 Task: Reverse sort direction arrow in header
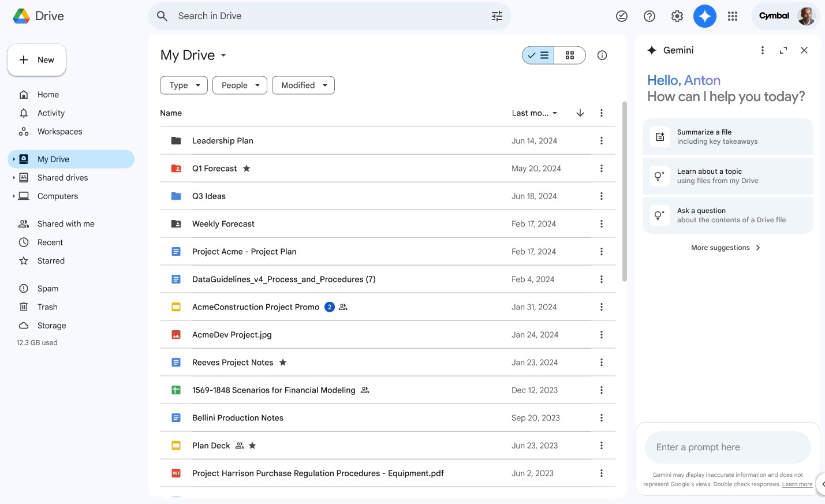click(580, 113)
